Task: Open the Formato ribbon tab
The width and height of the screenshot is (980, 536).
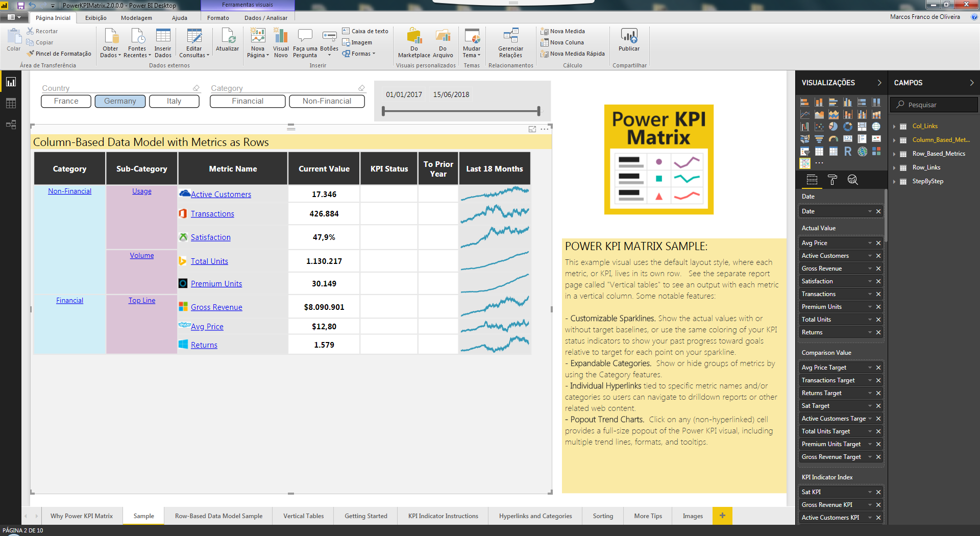Action: 218,18
